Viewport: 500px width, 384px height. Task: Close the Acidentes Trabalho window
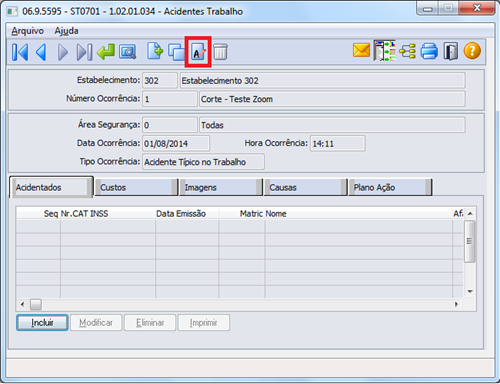[477, 9]
